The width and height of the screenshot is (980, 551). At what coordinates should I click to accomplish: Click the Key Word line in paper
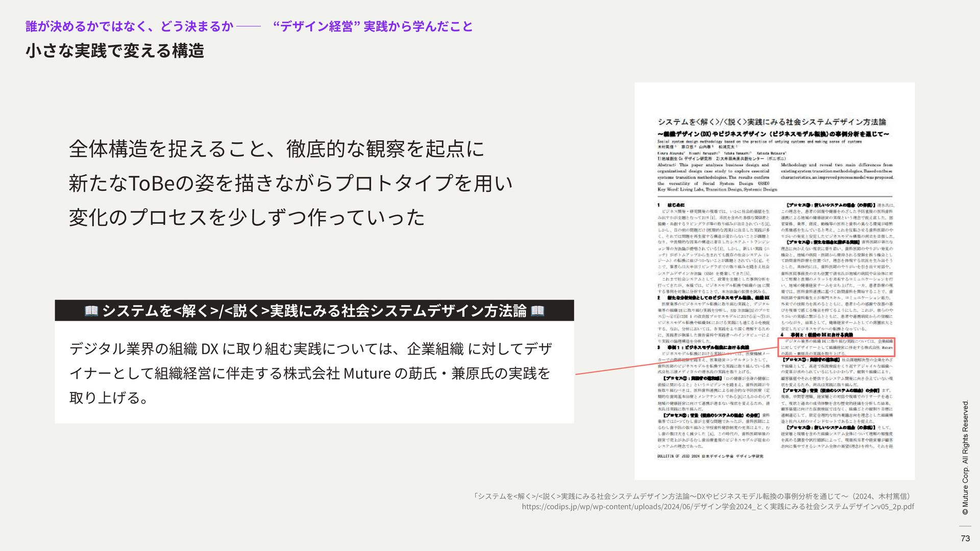(717, 189)
